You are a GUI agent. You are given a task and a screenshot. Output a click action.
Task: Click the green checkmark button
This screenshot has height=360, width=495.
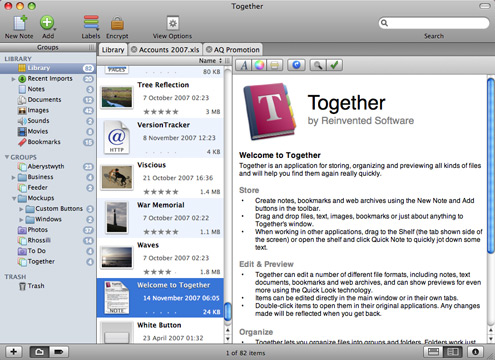pyautogui.click(x=334, y=65)
